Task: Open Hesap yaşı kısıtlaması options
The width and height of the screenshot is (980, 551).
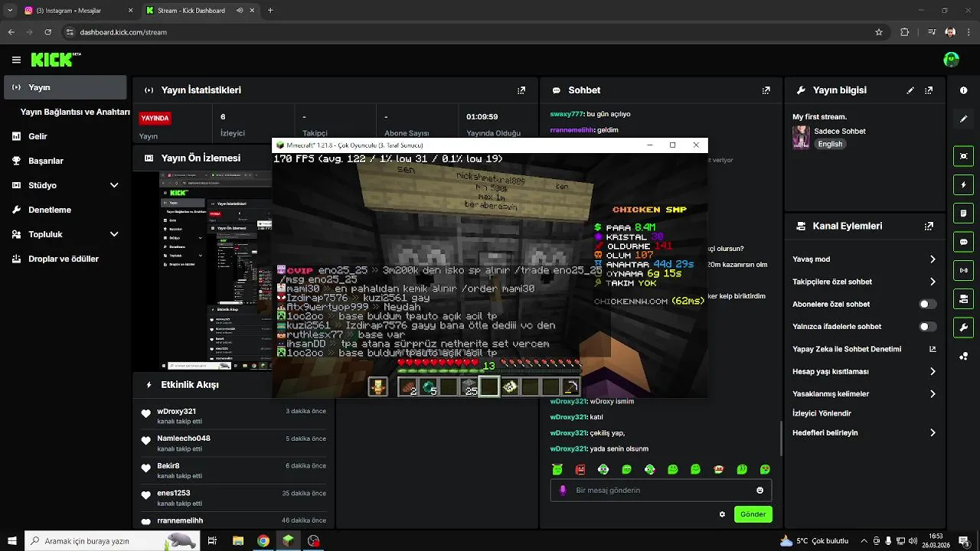Action: pyautogui.click(x=864, y=371)
